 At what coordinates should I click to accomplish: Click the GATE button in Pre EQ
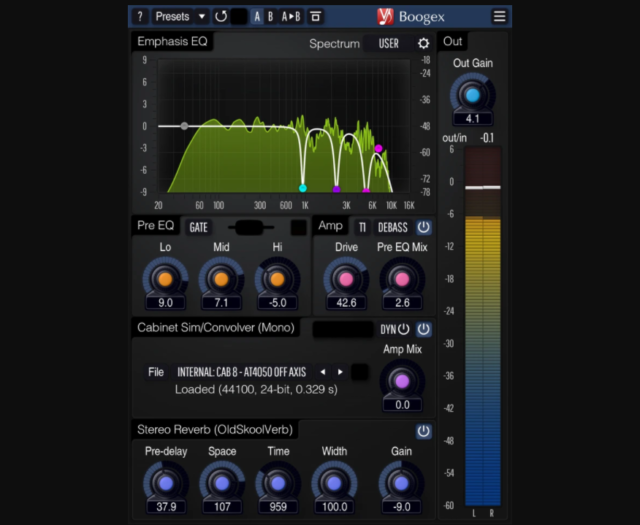tap(199, 227)
